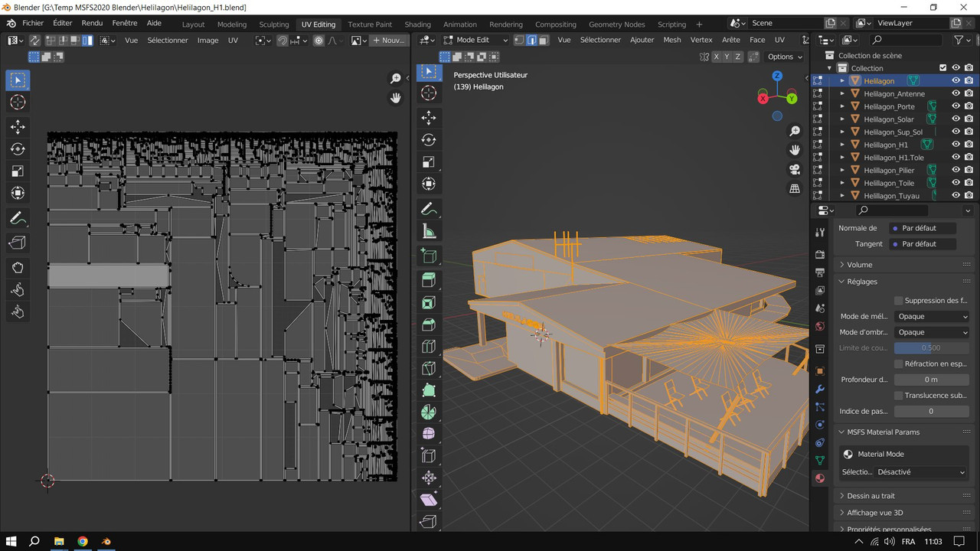Select the Pinch tool in UV editor

18,311
